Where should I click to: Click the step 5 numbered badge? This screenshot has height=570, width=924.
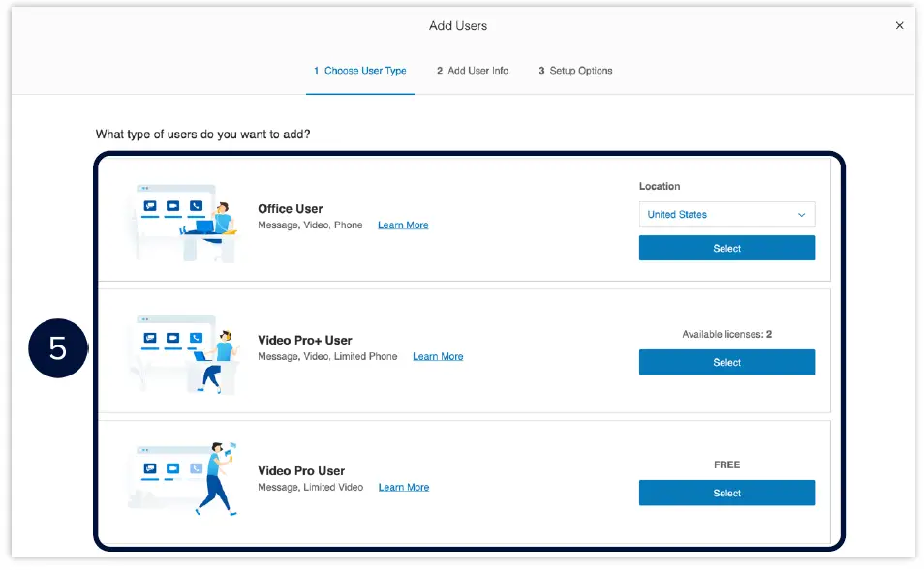tap(58, 347)
